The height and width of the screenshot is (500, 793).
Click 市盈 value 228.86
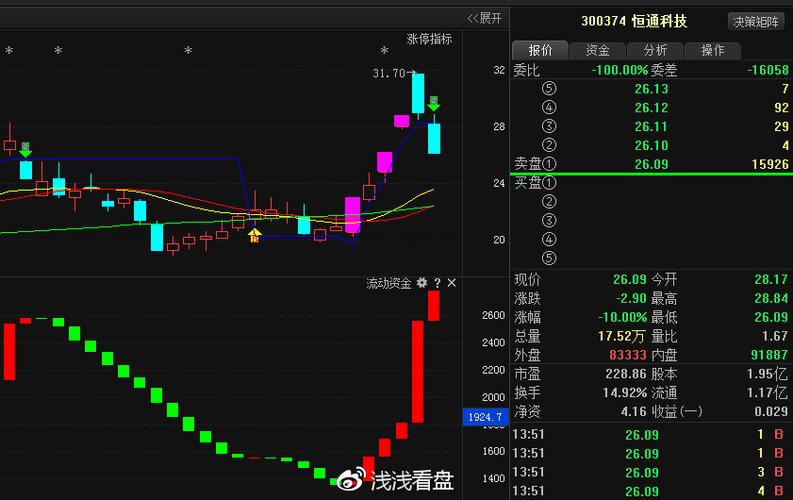click(x=626, y=374)
